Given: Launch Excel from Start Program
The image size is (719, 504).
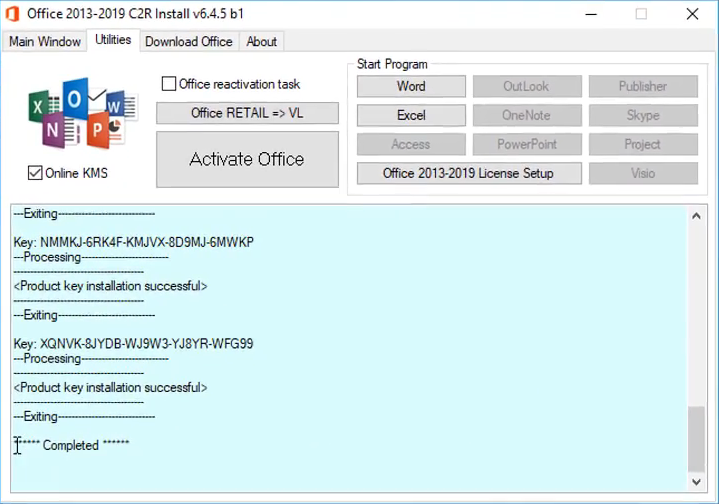Looking at the screenshot, I should click(x=411, y=115).
